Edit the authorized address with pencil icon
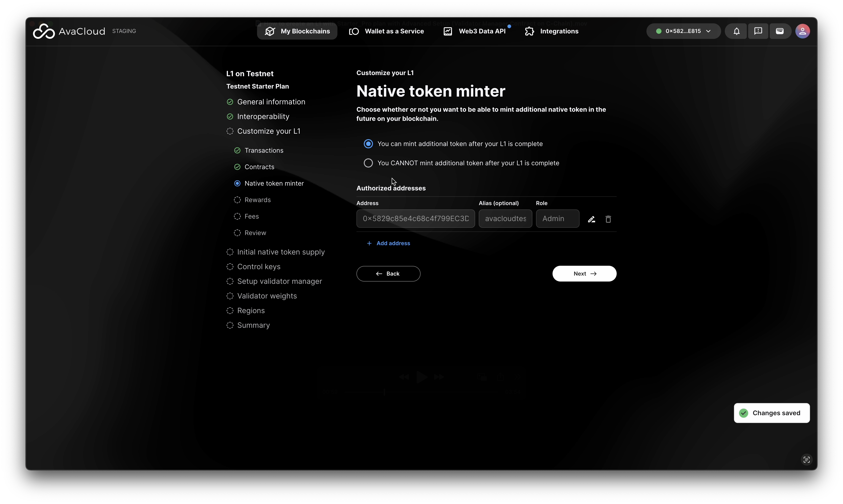Image resolution: width=843 pixels, height=504 pixels. [591, 219]
